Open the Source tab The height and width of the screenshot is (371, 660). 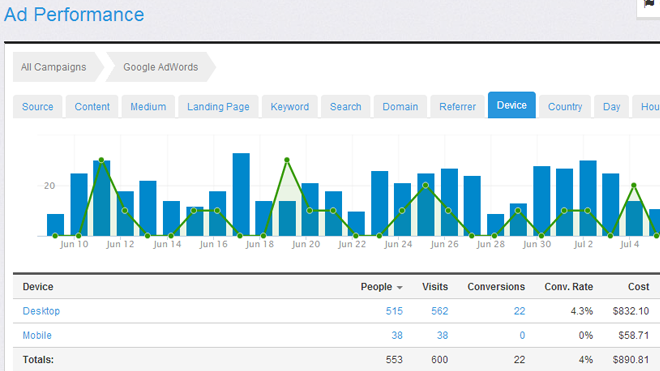pos(37,107)
